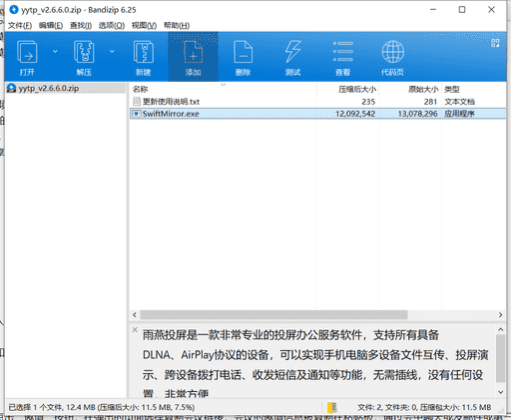
Task: Open the 帮助(H) menu
Action: click(177, 25)
